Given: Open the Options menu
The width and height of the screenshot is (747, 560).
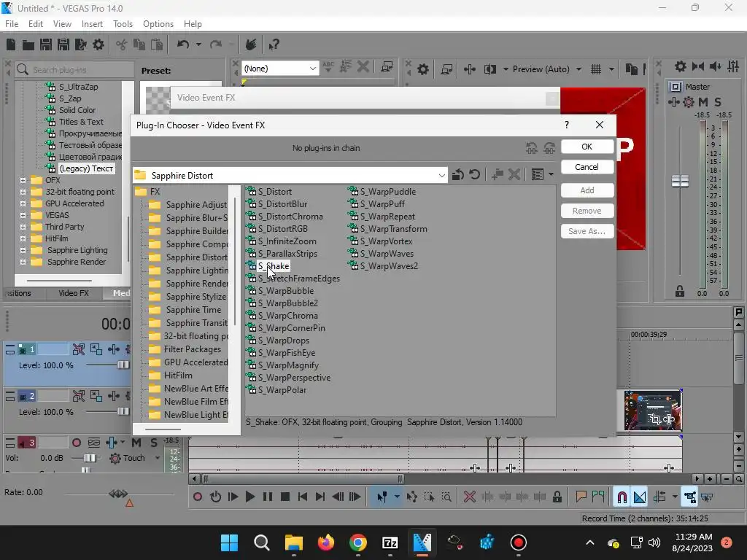Looking at the screenshot, I should click(158, 24).
